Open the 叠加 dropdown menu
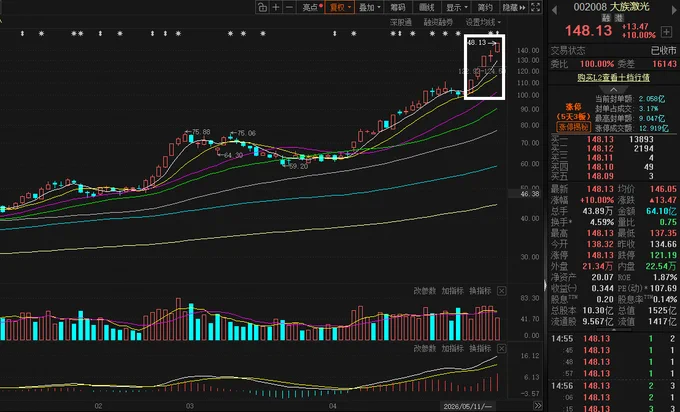Screen dimensions: 680x412 pos(369,7)
